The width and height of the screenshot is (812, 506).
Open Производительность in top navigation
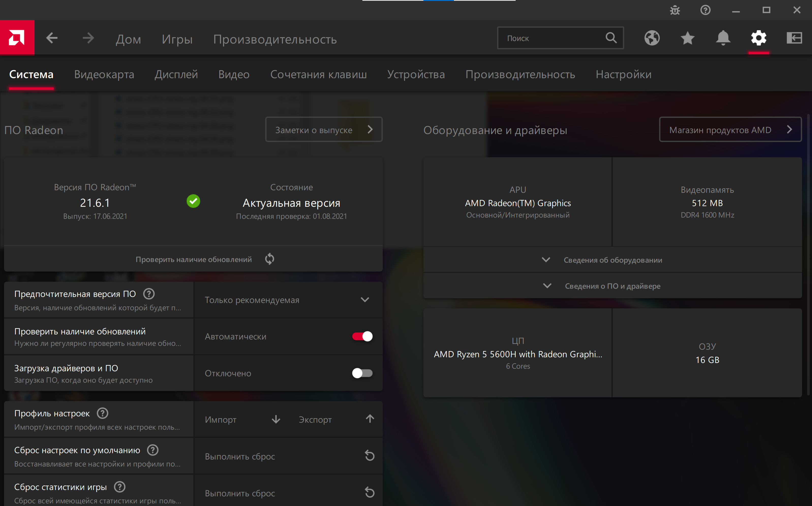(275, 39)
